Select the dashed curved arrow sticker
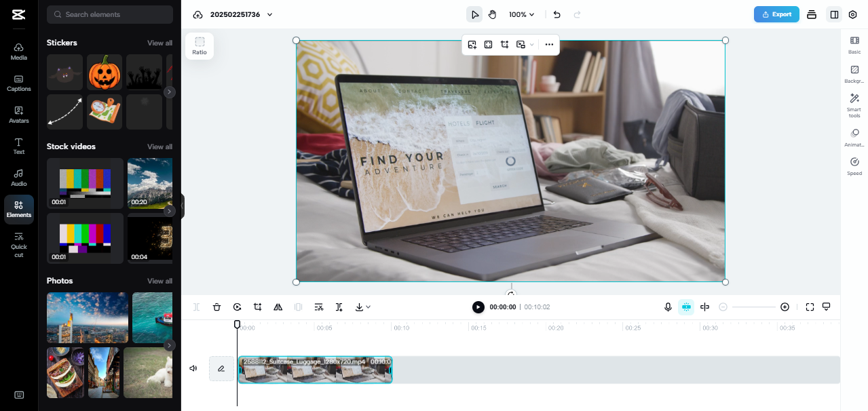This screenshot has width=868, height=411. coord(64,112)
